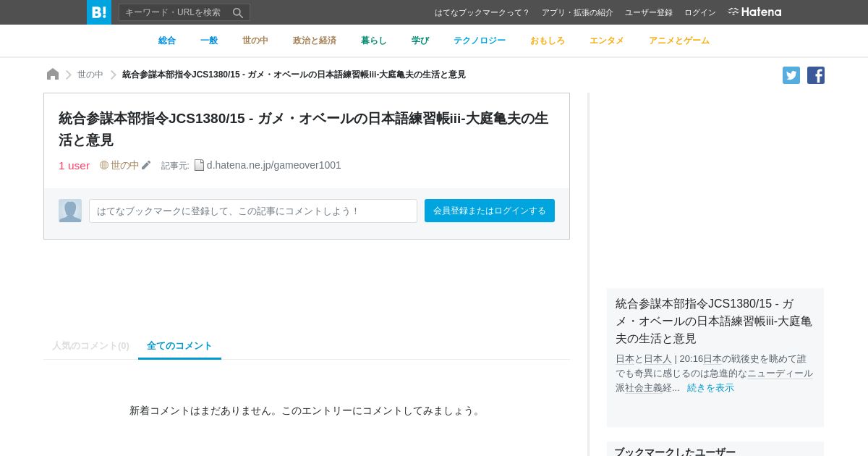
Task: Click the document icon beside source URL
Action: coord(199,165)
